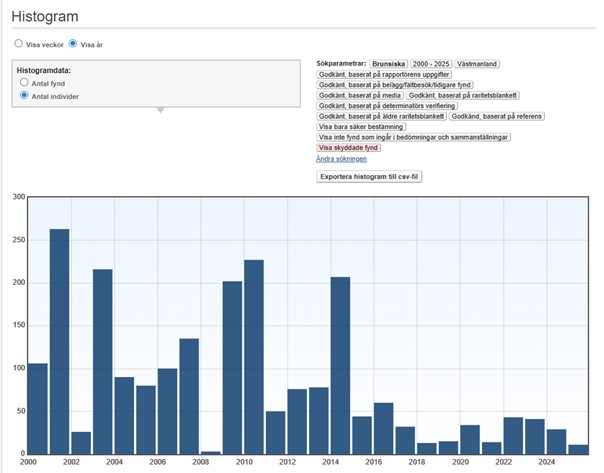Viewport: 604px width, 473px height.
Task: Click the Visa skyddade fynd tag
Action: point(348,148)
